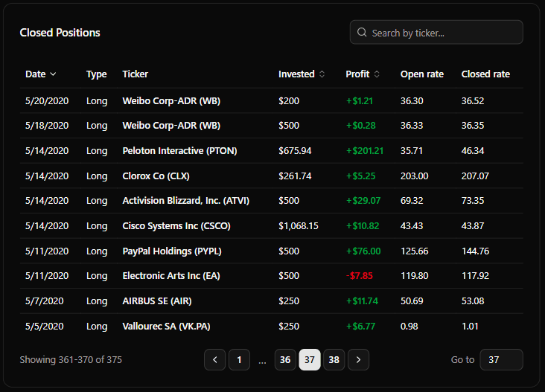Sort the table by Date column
545x392 pixels.
tap(40, 74)
